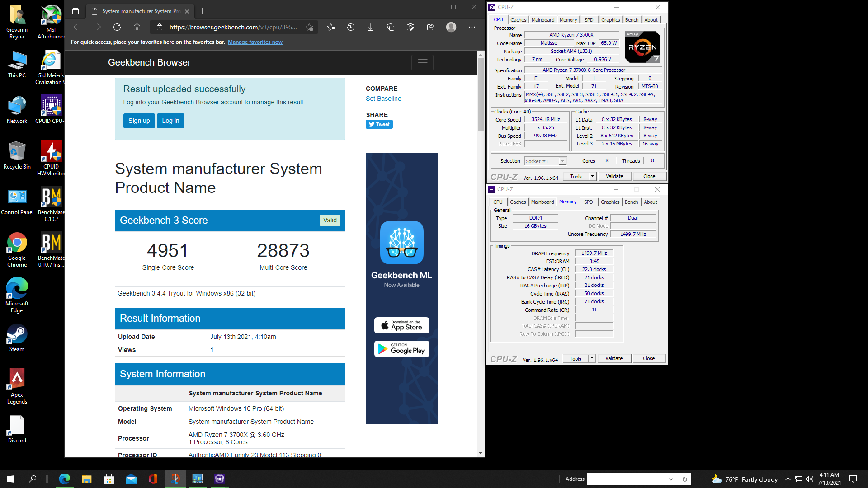Open the Windows Start menu
The height and width of the screenshot is (488, 868).
[11, 479]
